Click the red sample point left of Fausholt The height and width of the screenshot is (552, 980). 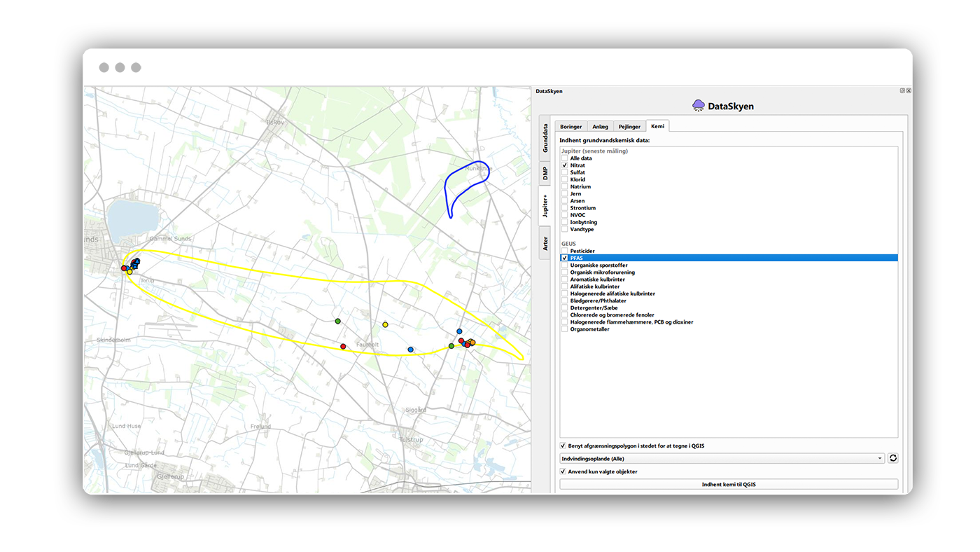tap(343, 347)
